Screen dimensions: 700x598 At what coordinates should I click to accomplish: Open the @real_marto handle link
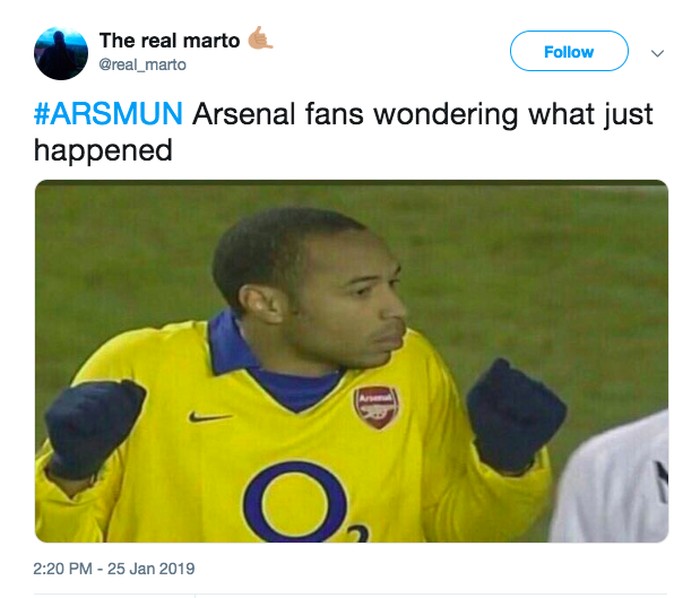tap(142, 64)
